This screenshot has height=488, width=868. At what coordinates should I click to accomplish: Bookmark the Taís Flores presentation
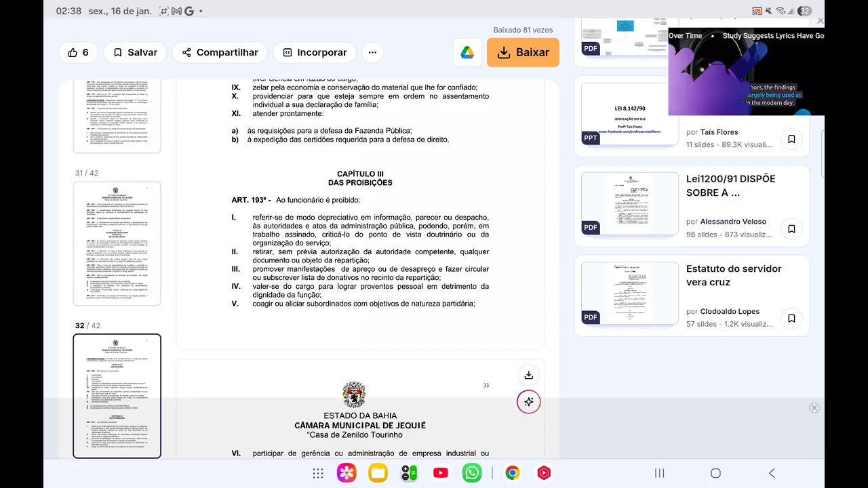(x=791, y=139)
